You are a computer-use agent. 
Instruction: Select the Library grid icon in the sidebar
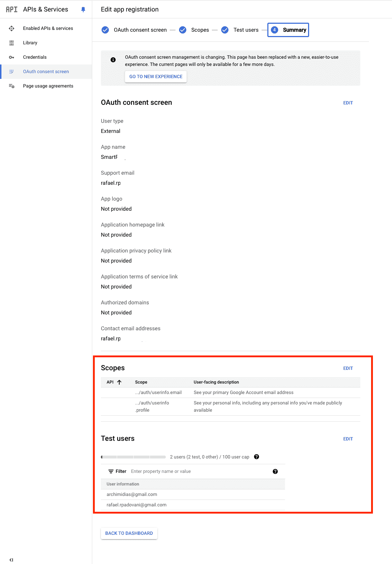pyautogui.click(x=12, y=42)
